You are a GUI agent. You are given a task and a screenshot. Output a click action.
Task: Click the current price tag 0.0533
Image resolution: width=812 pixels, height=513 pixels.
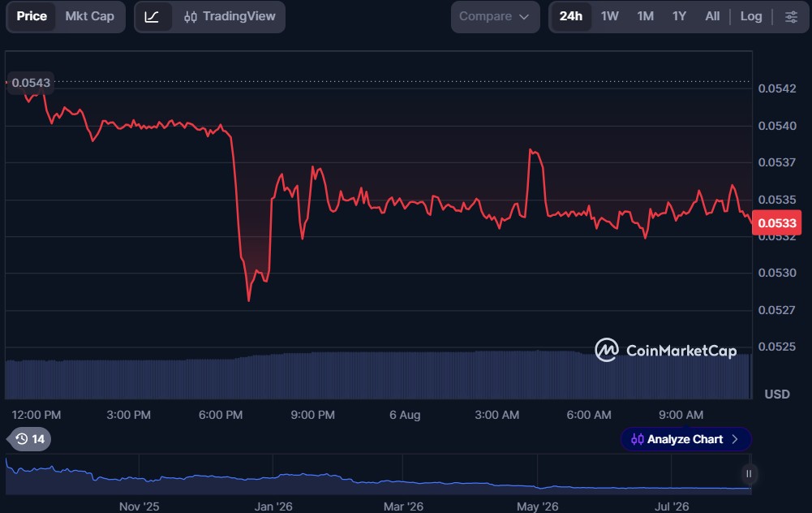(776, 223)
